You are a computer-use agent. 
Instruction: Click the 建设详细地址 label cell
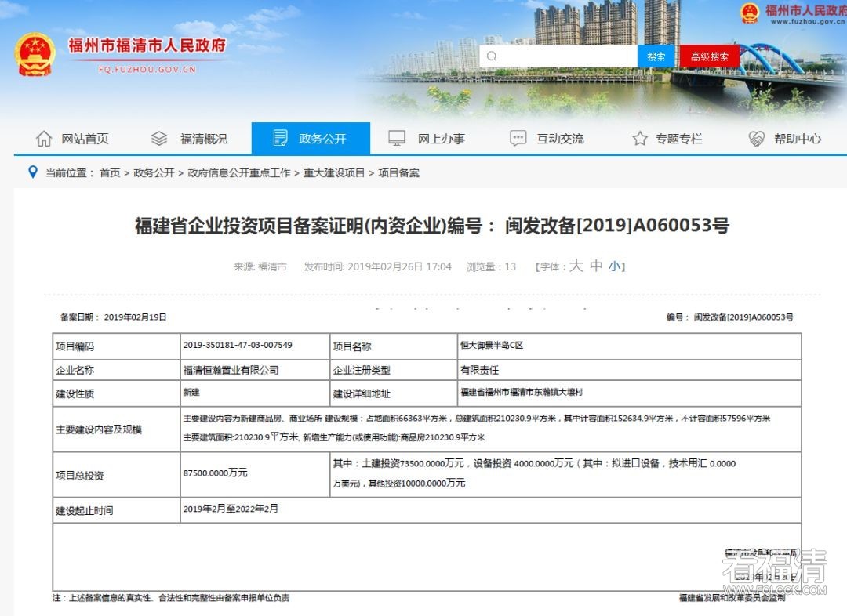coord(393,393)
